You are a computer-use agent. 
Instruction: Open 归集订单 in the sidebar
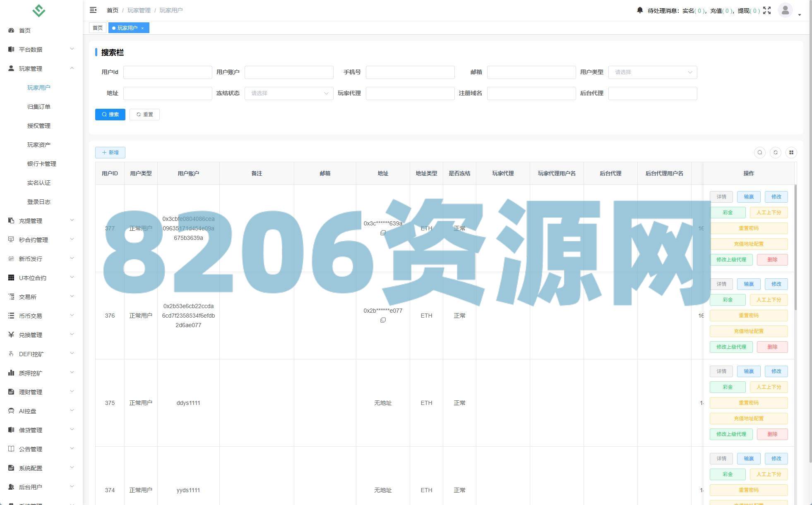[39, 107]
